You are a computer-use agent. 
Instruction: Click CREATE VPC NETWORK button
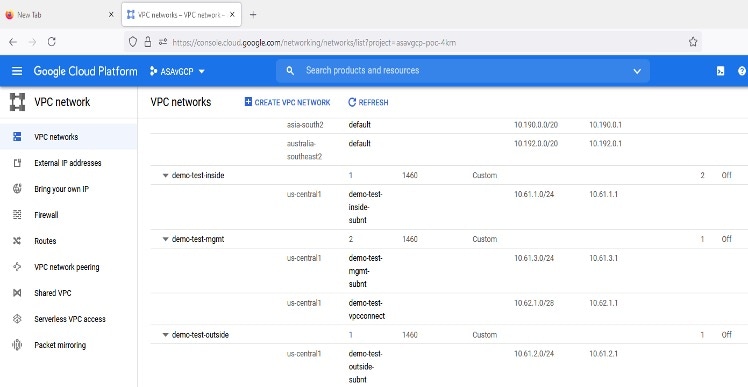[x=287, y=102]
